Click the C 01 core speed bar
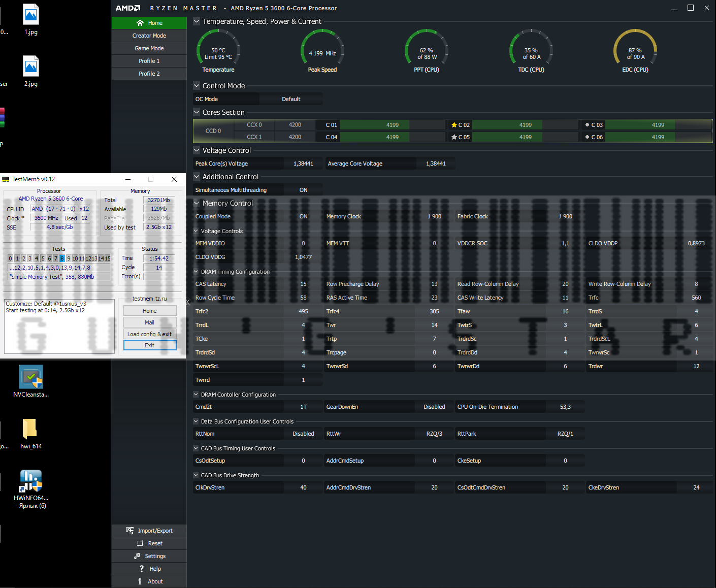This screenshot has height=588, width=716. 392,125
